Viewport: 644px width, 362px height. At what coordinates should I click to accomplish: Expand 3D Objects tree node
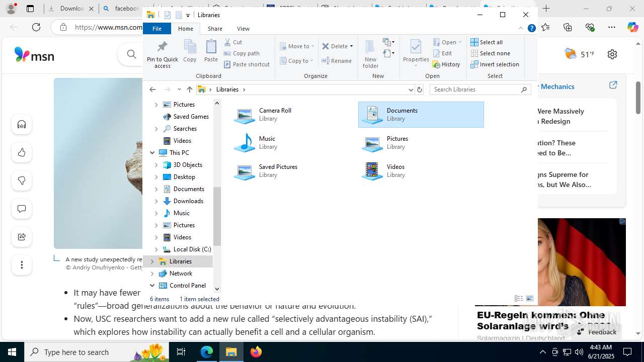[x=156, y=165]
